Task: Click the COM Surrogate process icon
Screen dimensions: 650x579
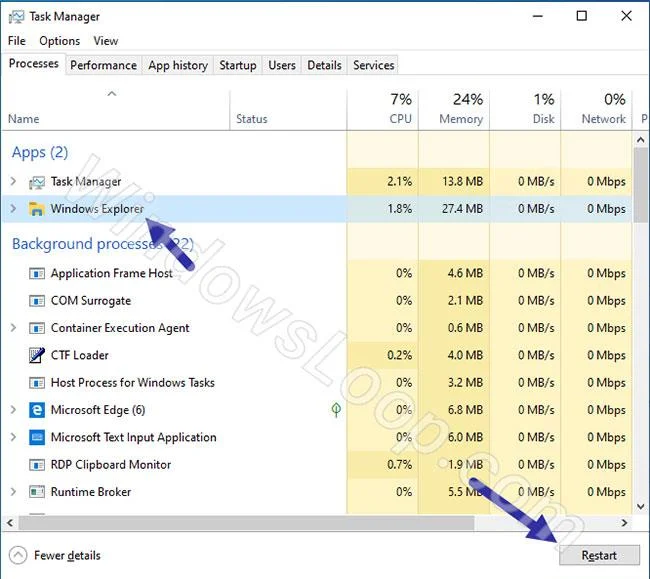Action: [x=37, y=301]
